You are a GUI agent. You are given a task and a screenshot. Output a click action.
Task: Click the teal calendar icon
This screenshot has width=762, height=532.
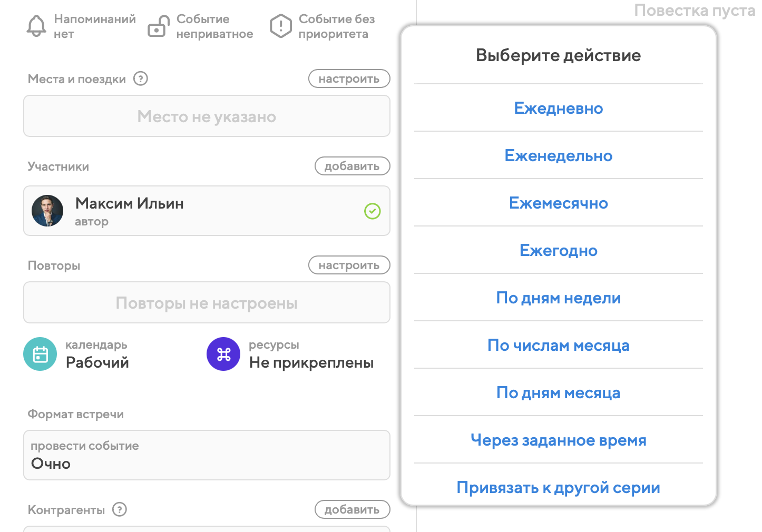(x=40, y=354)
